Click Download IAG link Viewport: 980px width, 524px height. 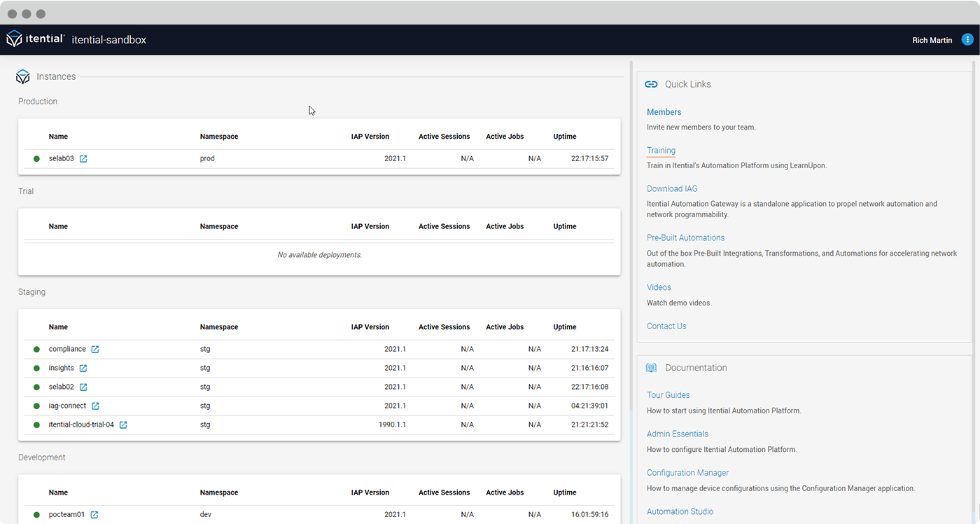click(x=671, y=188)
